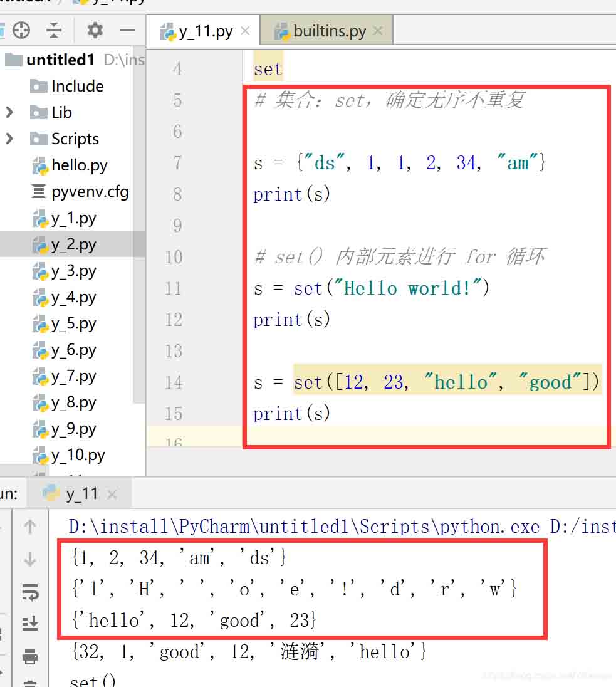Click the up arrow in run toolbar
Image resolution: width=616 pixels, height=687 pixels.
[x=30, y=527]
